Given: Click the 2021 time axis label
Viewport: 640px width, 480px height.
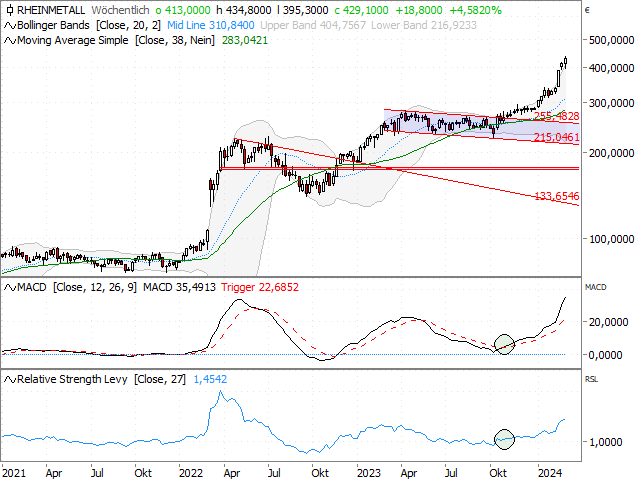Looking at the screenshot, I should click(x=14, y=473).
